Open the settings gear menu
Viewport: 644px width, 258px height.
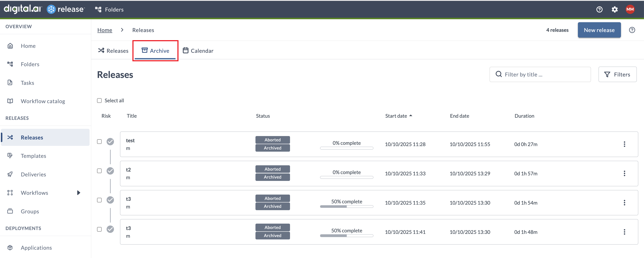coord(615,10)
